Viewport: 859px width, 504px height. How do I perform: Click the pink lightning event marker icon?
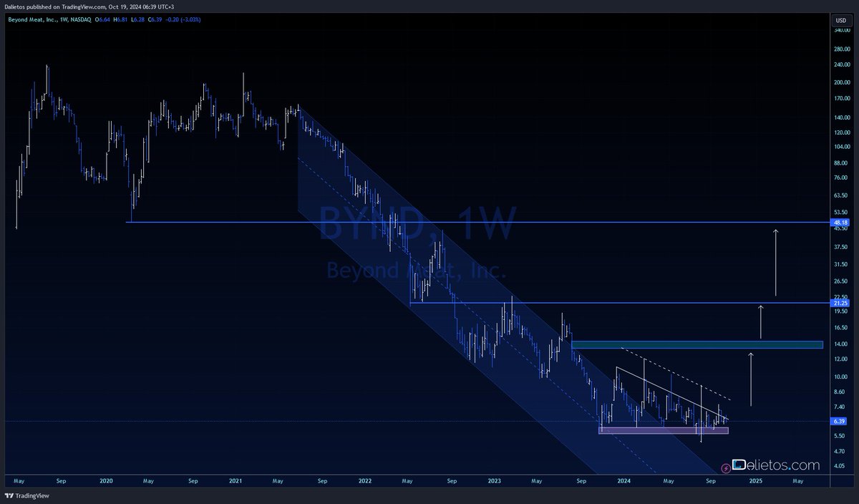click(x=727, y=467)
